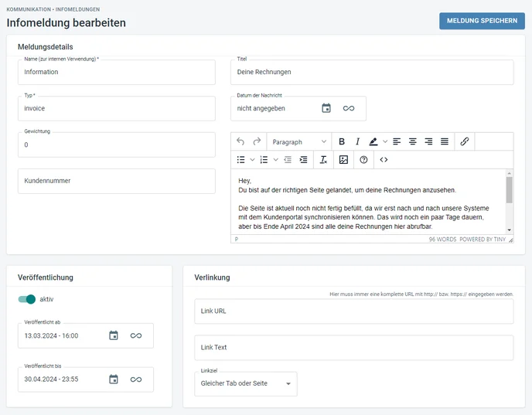Click the Gewichtung field
This screenshot has width=532, height=415.
coord(116,145)
